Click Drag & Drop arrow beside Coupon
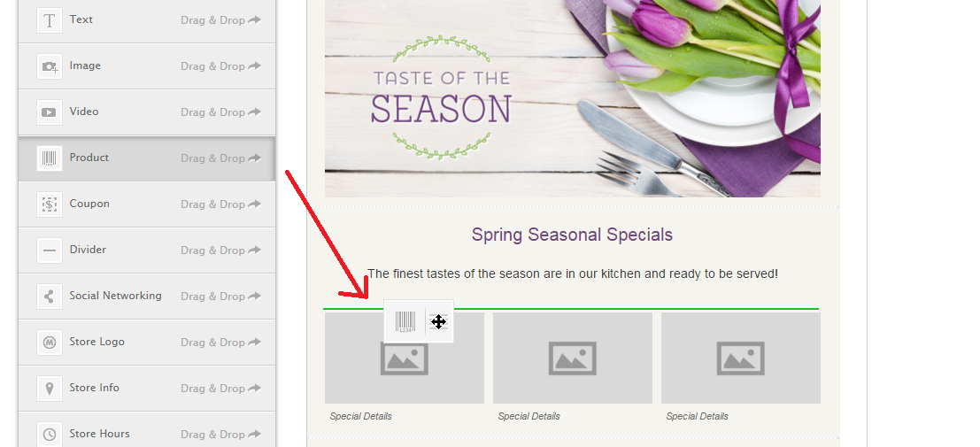The image size is (980, 447). [254, 204]
